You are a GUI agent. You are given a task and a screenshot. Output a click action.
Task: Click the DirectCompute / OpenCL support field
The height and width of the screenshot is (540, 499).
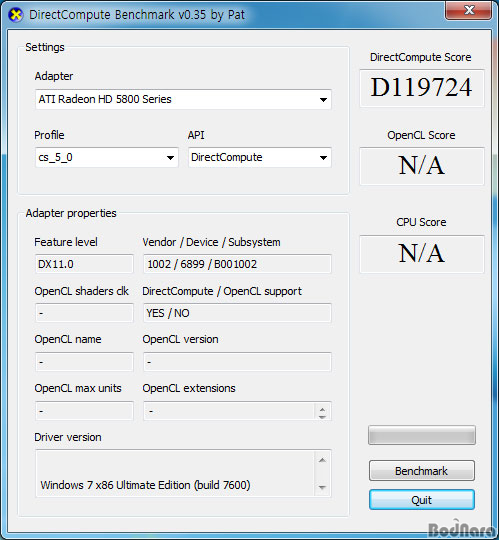pyautogui.click(x=237, y=313)
